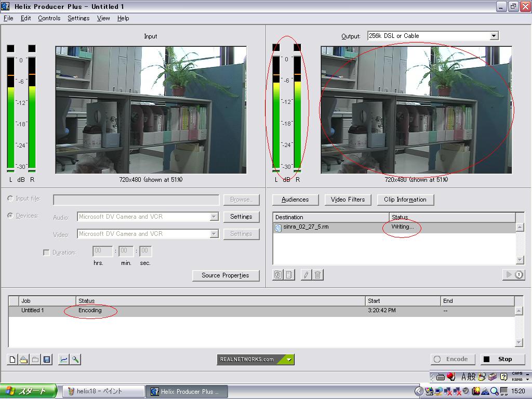Viewport: 532px width, 399px height.
Task: Click the Clip Information button
Action: click(405, 199)
